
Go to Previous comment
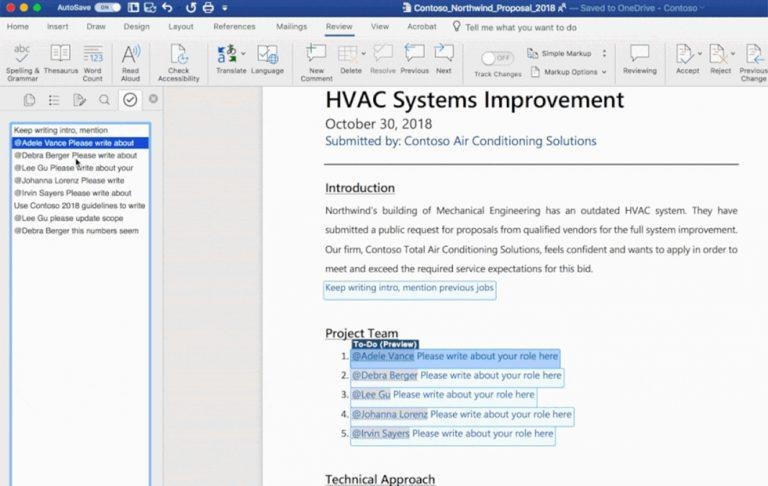tap(414, 59)
